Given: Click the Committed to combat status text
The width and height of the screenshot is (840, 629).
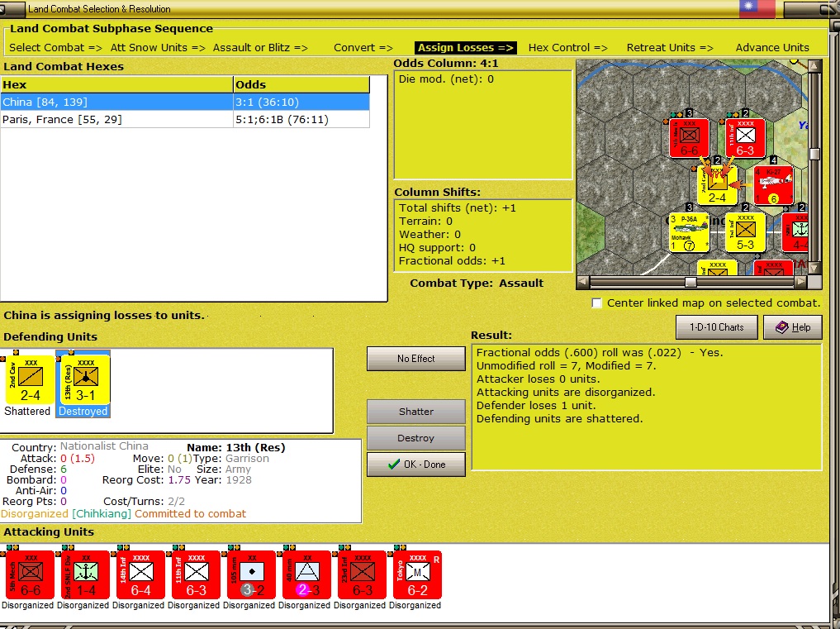Looking at the screenshot, I should point(190,514).
